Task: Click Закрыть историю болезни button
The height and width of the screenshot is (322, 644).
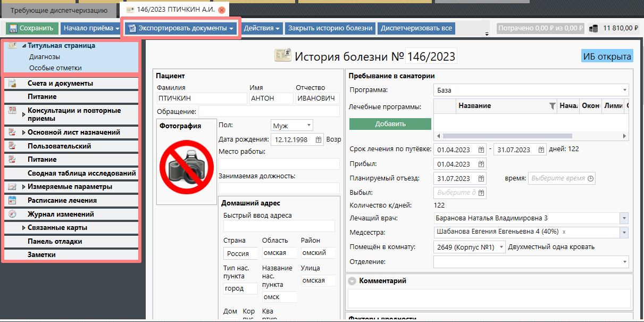Action: (330, 28)
